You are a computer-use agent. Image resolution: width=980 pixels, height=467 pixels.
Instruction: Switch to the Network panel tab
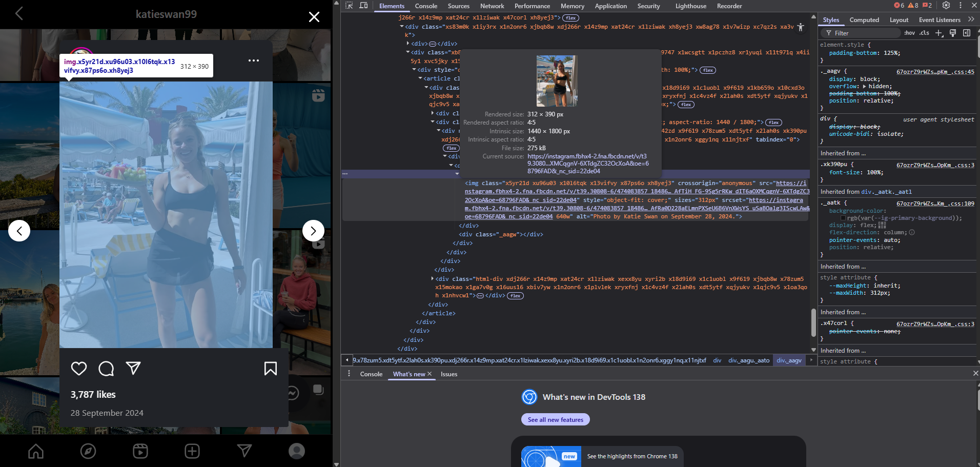492,6
